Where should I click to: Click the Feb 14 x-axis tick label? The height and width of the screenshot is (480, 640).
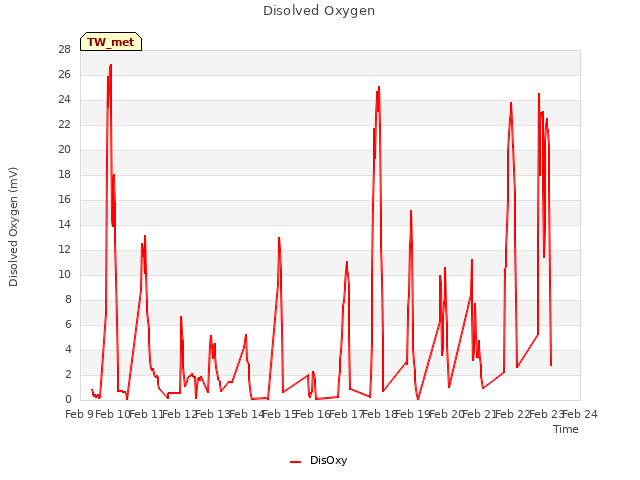(x=247, y=414)
